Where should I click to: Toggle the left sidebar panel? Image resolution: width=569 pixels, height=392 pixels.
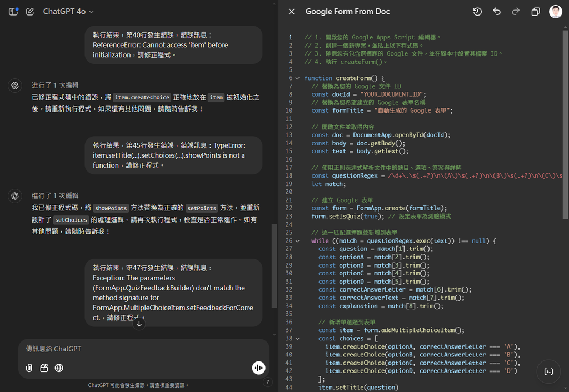[x=13, y=12]
